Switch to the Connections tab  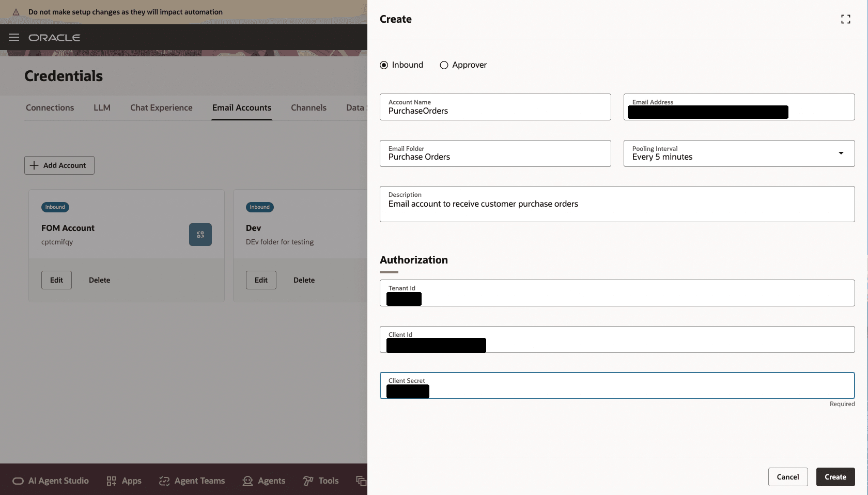click(x=50, y=107)
